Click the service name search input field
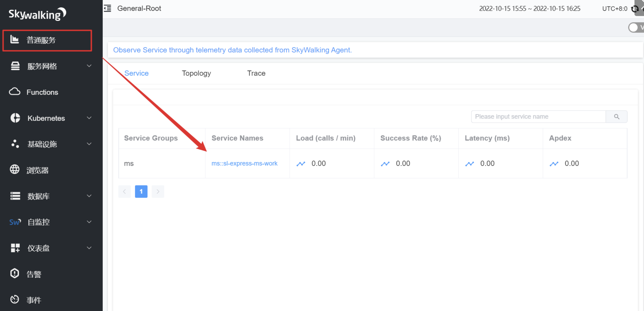The width and height of the screenshot is (644, 311). point(538,116)
